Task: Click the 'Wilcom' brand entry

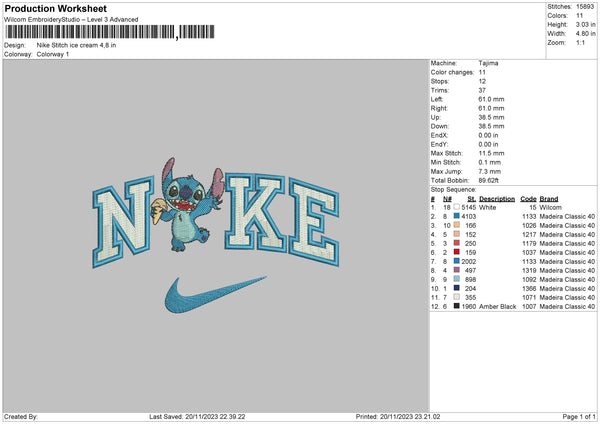Action: click(550, 207)
